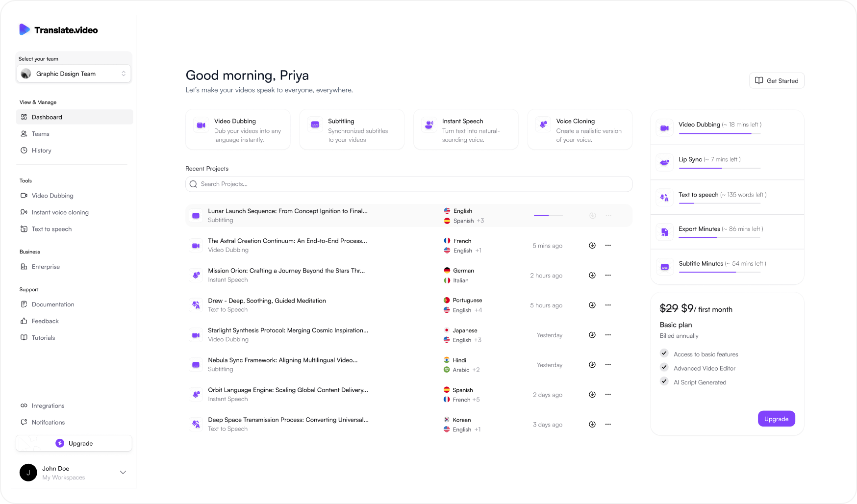Download the Nebula Sync Framework project
Image resolution: width=857 pixels, height=504 pixels.
[592, 365]
